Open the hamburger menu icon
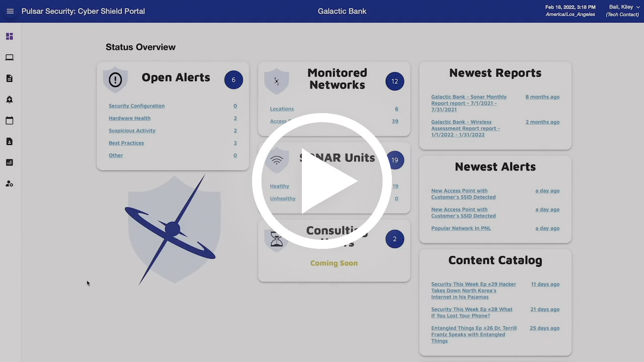The width and height of the screenshot is (644, 362). (10, 11)
